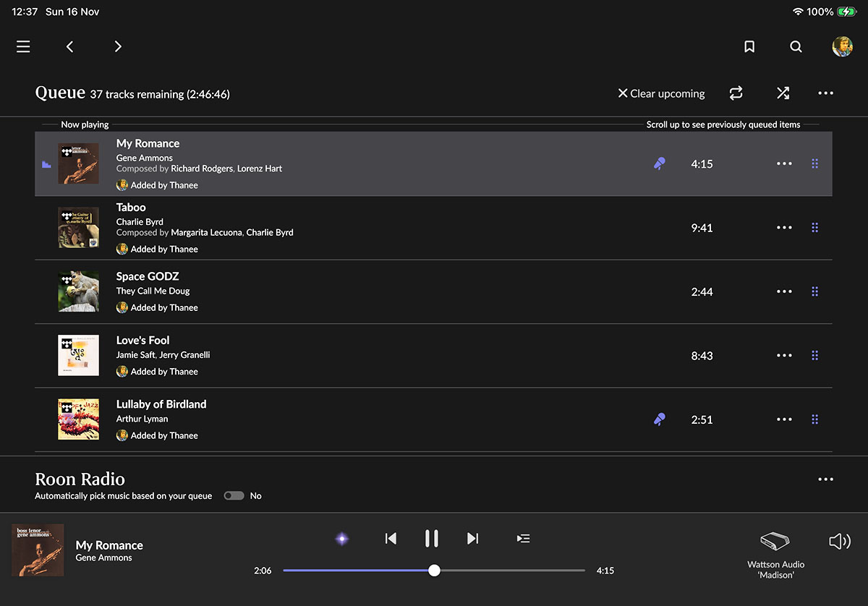868x606 pixels.
Task: Select the Love's Fool track title
Action: [x=143, y=340]
